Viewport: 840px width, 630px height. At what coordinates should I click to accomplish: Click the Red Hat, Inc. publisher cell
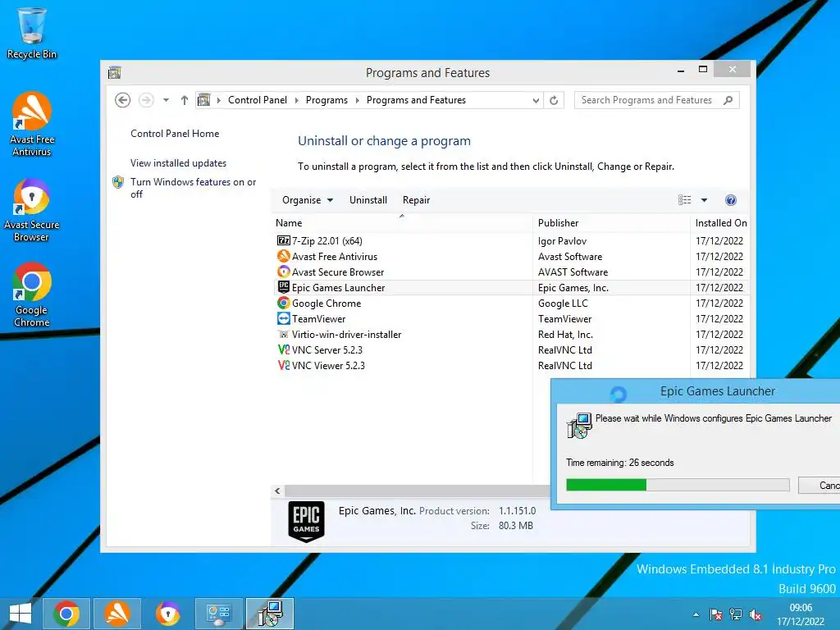click(x=565, y=335)
